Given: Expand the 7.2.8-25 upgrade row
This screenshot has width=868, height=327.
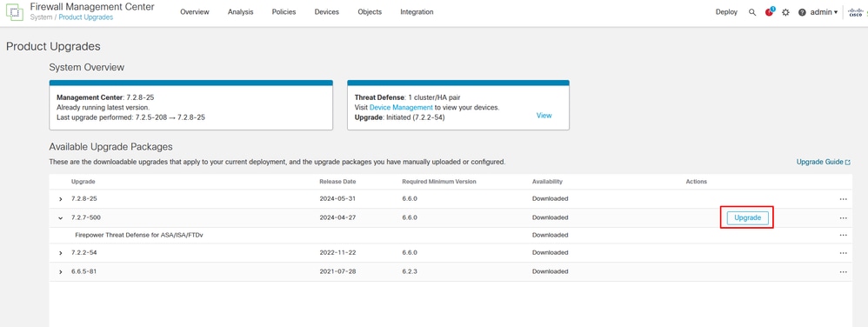Looking at the screenshot, I should pyautogui.click(x=60, y=198).
